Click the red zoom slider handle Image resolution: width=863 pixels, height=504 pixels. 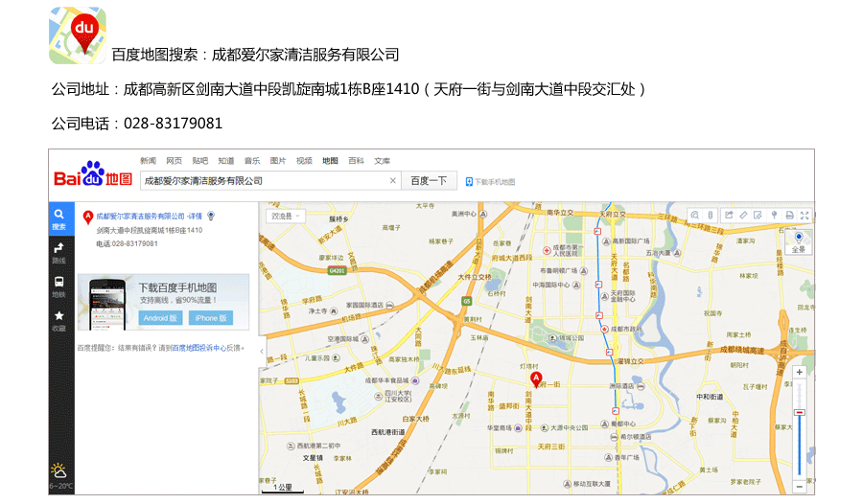[799, 412]
